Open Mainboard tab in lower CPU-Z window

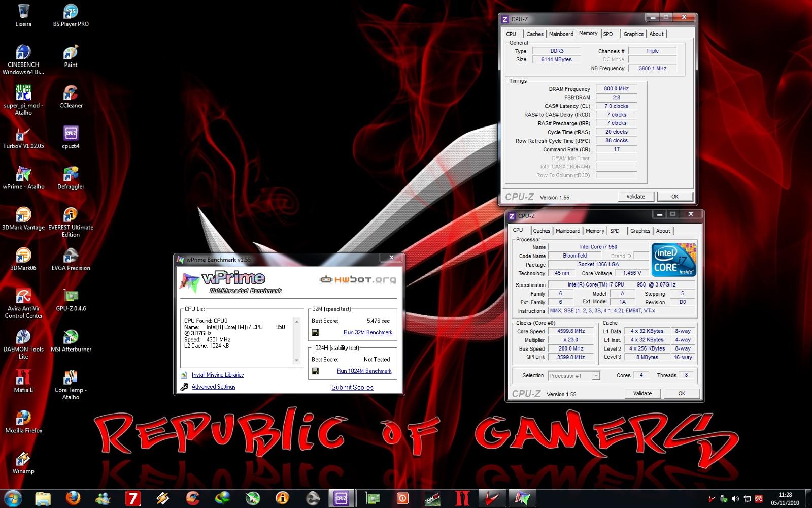[x=568, y=231]
